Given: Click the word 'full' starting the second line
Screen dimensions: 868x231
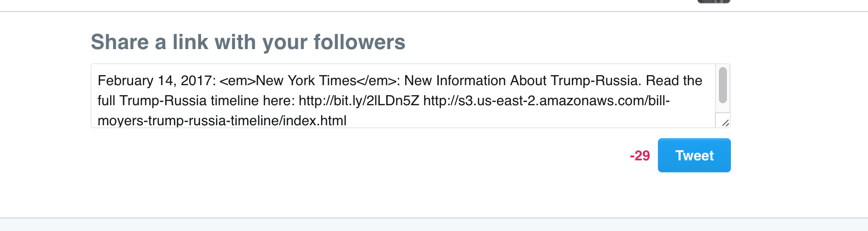Looking at the screenshot, I should (x=106, y=101).
